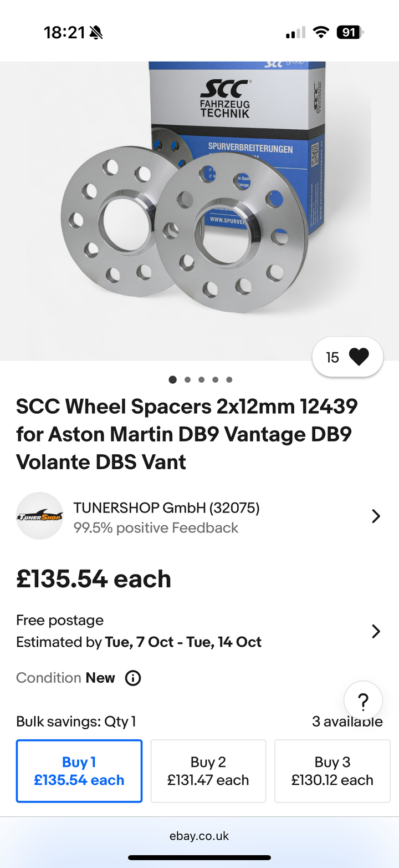This screenshot has width=399, height=868.
Task: Open TUNERSHOP GmbH seller profile link
Action: point(166,507)
